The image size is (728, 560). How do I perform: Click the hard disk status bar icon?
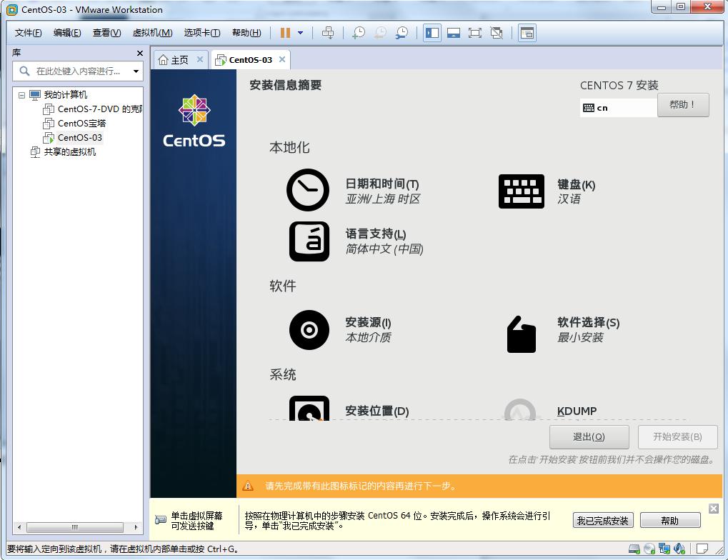tap(634, 549)
